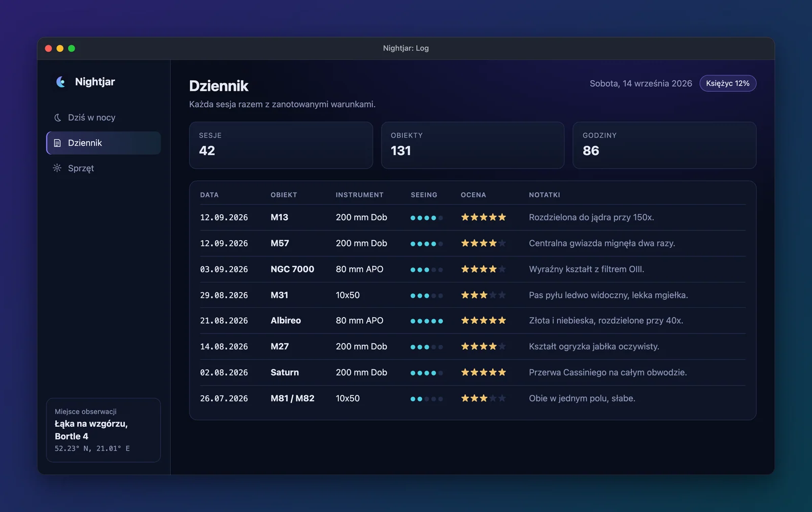
Task: Click the document icon beside Dziennik
Action: coord(57,143)
